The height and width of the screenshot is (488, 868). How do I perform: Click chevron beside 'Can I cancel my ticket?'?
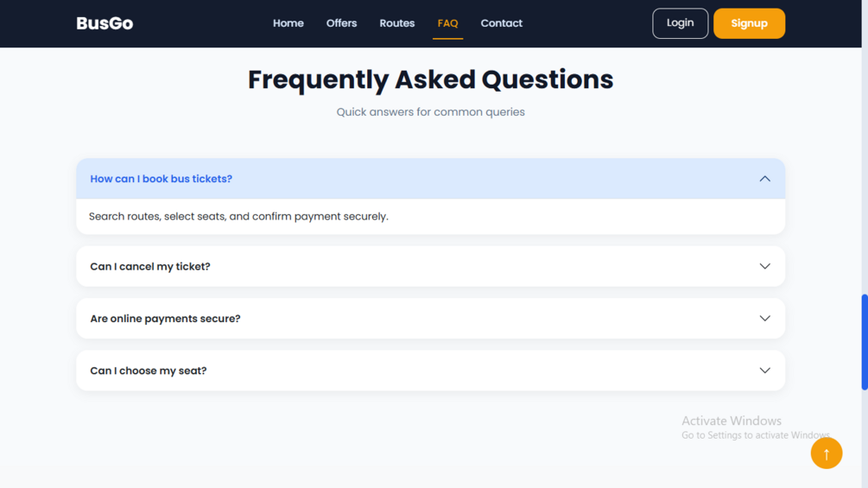[764, 266]
